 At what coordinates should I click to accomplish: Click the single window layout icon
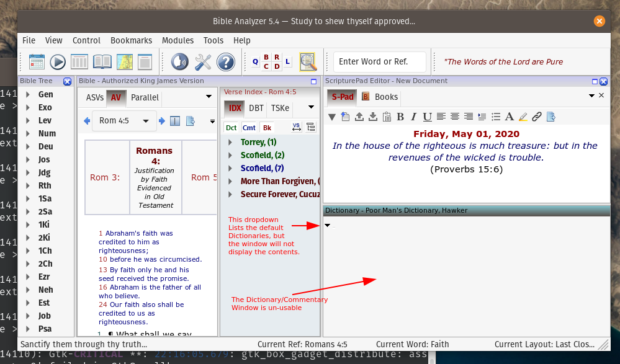coord(145,62)
